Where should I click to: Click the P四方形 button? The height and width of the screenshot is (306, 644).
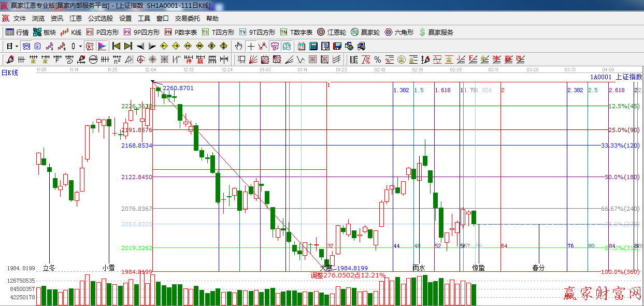coord(103,32)
